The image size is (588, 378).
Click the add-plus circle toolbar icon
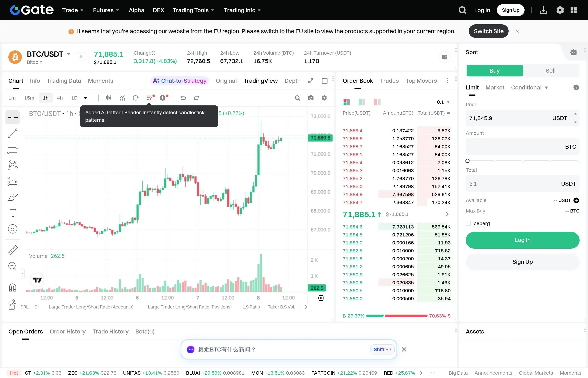(163, 98)
